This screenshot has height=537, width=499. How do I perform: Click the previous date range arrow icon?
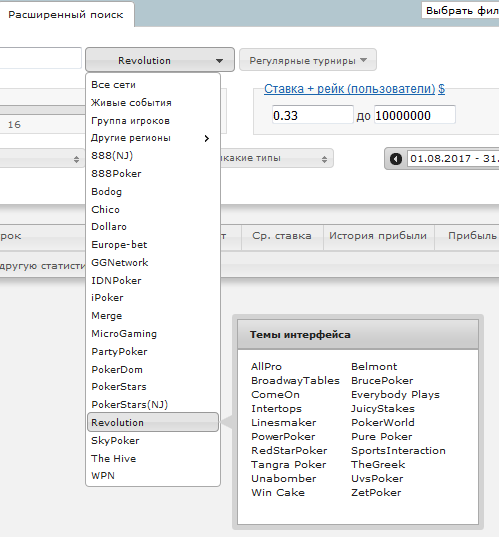pos(396,159)
